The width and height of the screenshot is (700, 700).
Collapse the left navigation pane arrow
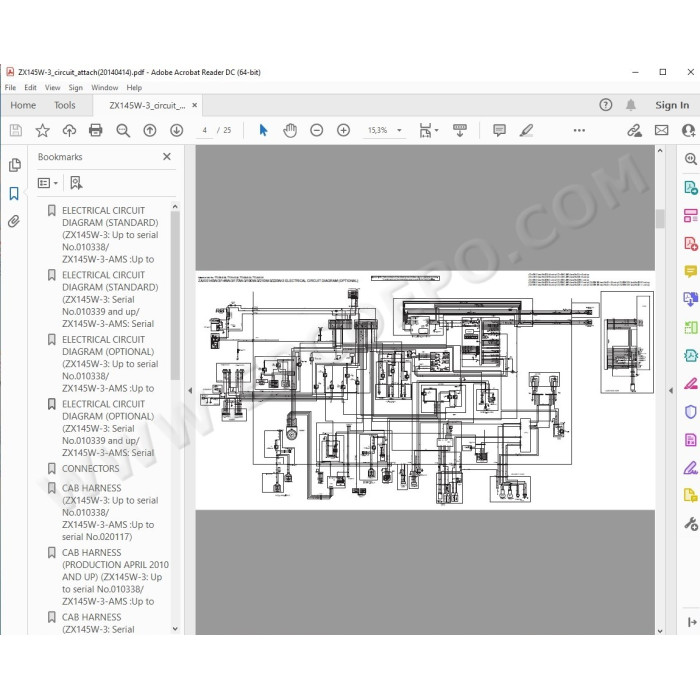pos(190,390)
